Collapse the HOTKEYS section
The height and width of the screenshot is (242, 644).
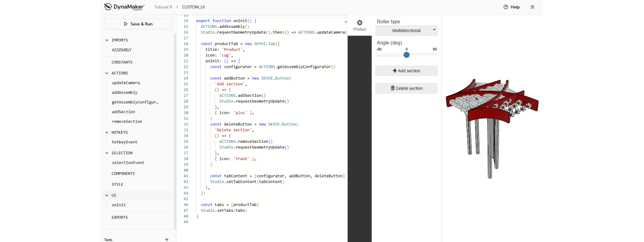pos(107,133)
